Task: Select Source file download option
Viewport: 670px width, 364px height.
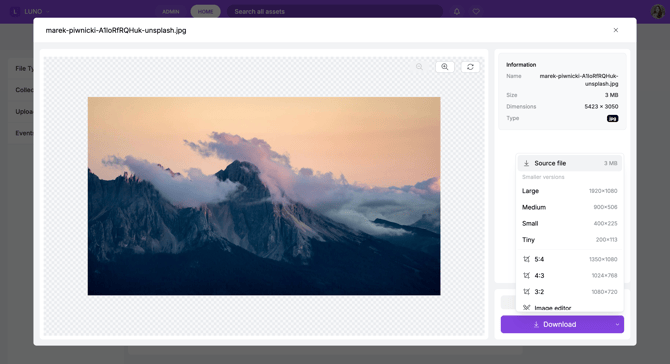Action: [570, 163]
